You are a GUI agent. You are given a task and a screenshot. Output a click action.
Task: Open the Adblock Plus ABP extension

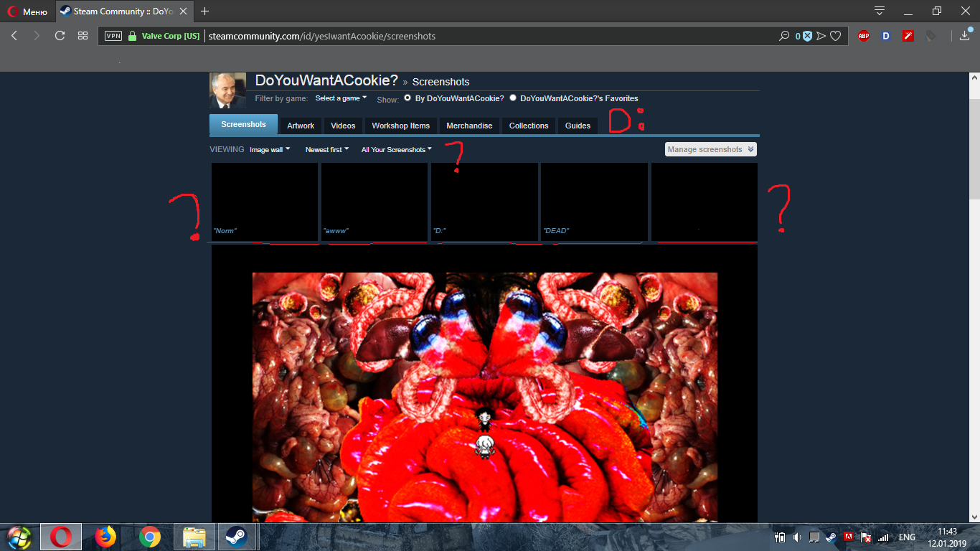click(864, 36)
